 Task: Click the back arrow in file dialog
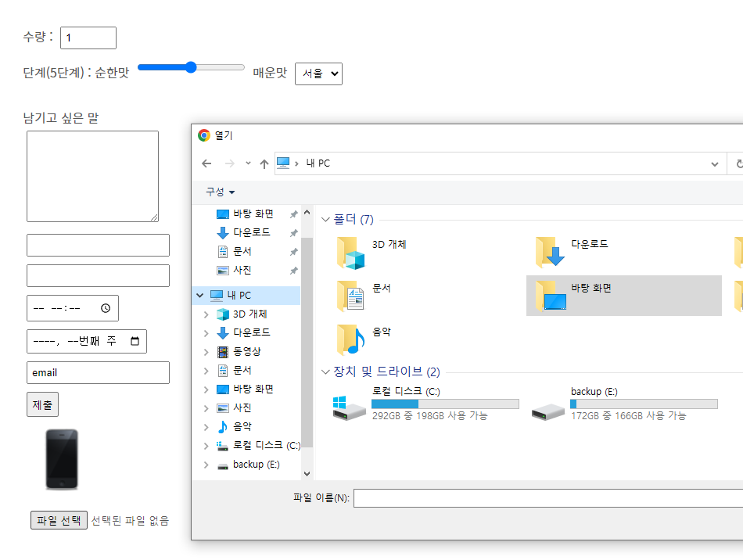click(x=206, y=163)
